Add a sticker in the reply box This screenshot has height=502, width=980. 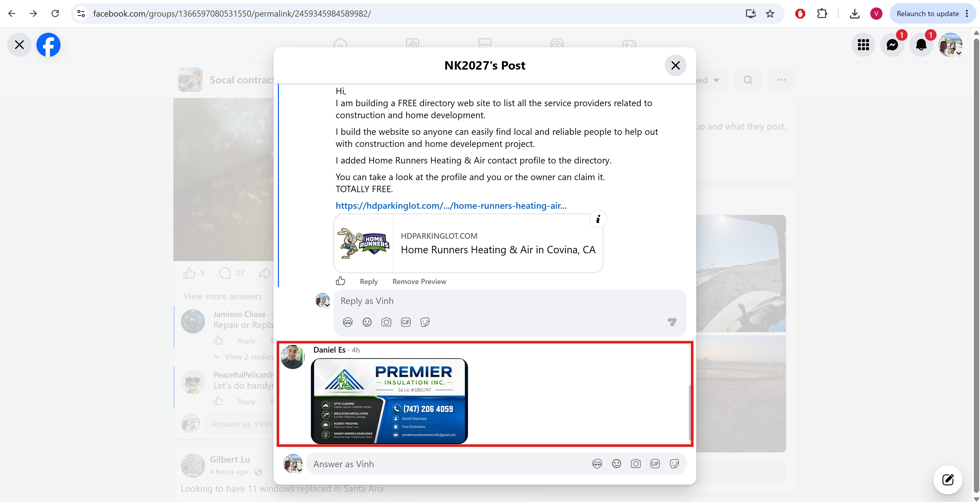click(x=425, y=322)
